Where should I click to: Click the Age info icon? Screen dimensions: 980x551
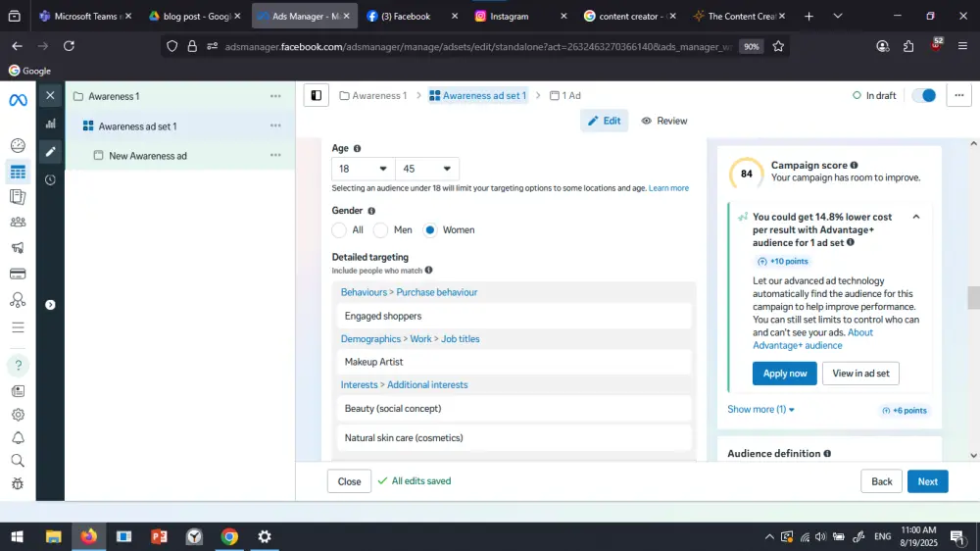pyautogui.click(x=357, y=148)
